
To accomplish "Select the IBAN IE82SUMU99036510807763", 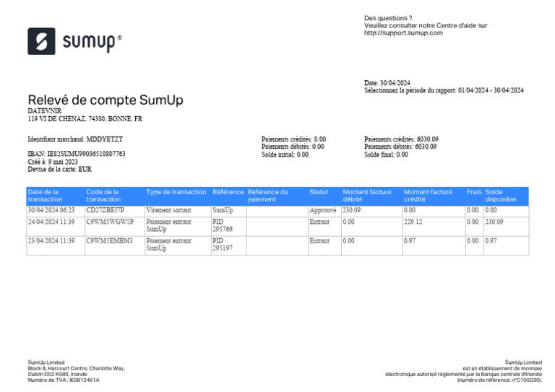I will (x=77, y=154).
